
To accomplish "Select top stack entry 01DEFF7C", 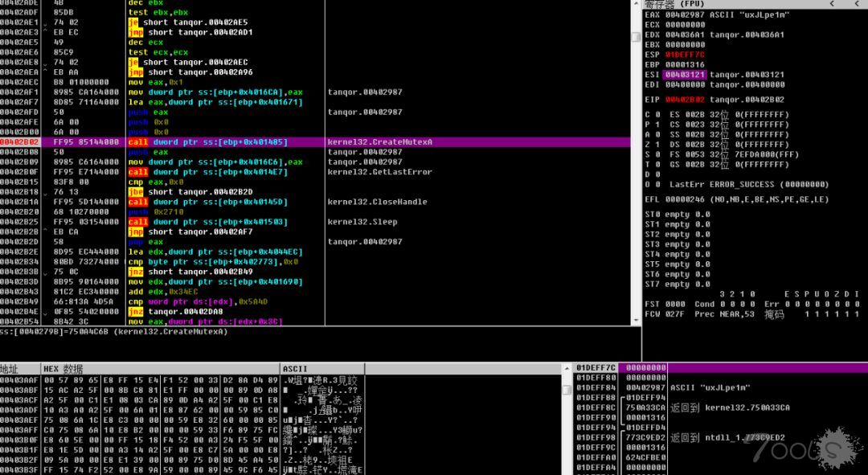I will click(x=595, y=368).
